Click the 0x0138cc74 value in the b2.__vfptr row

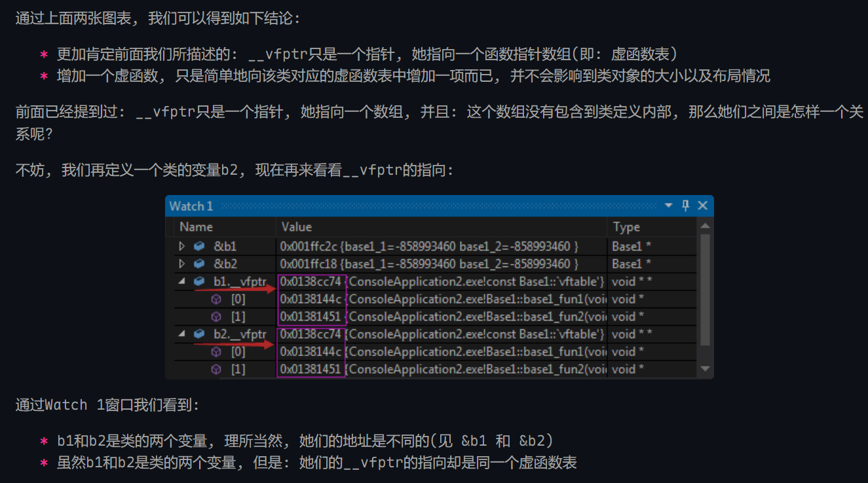tap(311, 334)
